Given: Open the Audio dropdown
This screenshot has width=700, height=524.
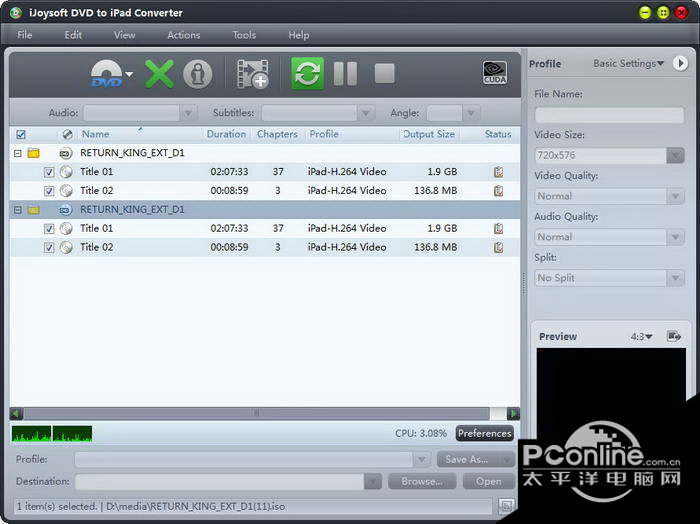Looking at the screenshot, I should coord(188,113).
